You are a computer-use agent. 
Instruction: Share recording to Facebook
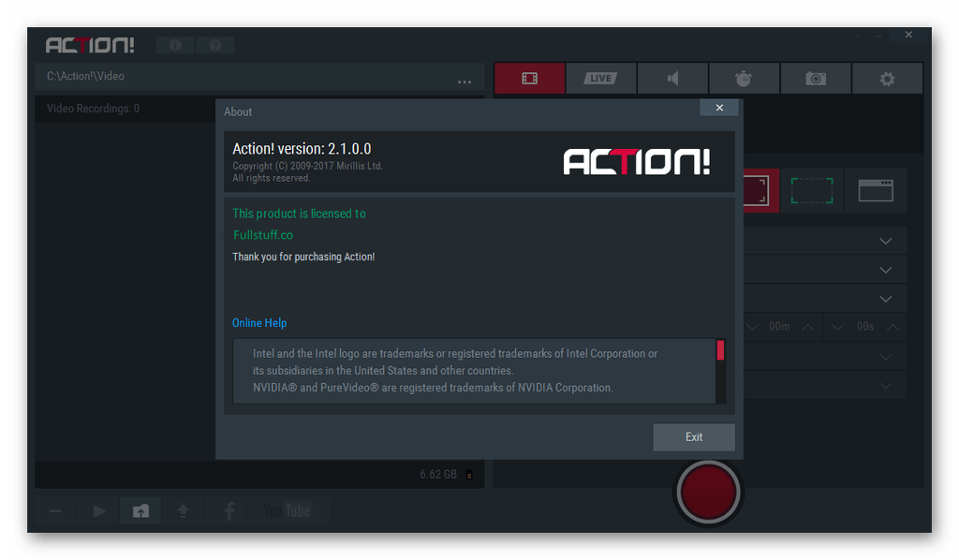(x=229, y=511)
